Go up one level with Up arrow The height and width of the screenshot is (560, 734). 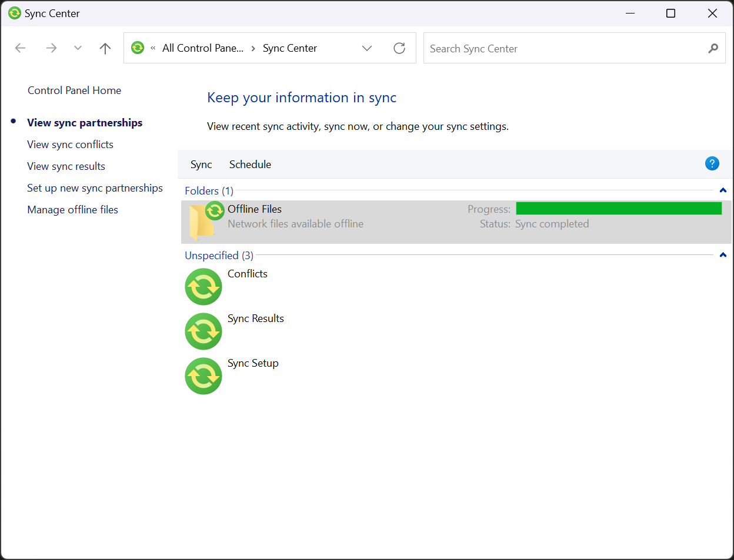105,48
